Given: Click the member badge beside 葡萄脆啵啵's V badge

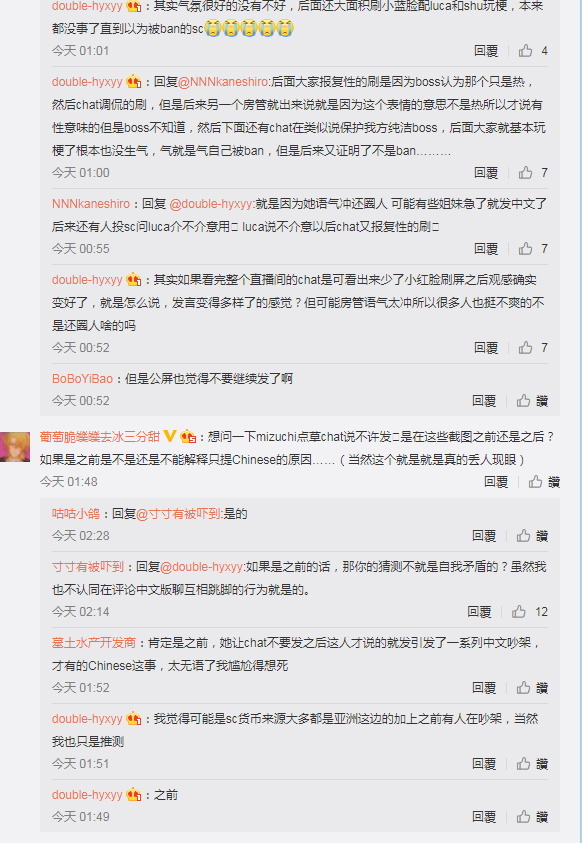Looking at the screenshot, I should (x=188, y=436).
